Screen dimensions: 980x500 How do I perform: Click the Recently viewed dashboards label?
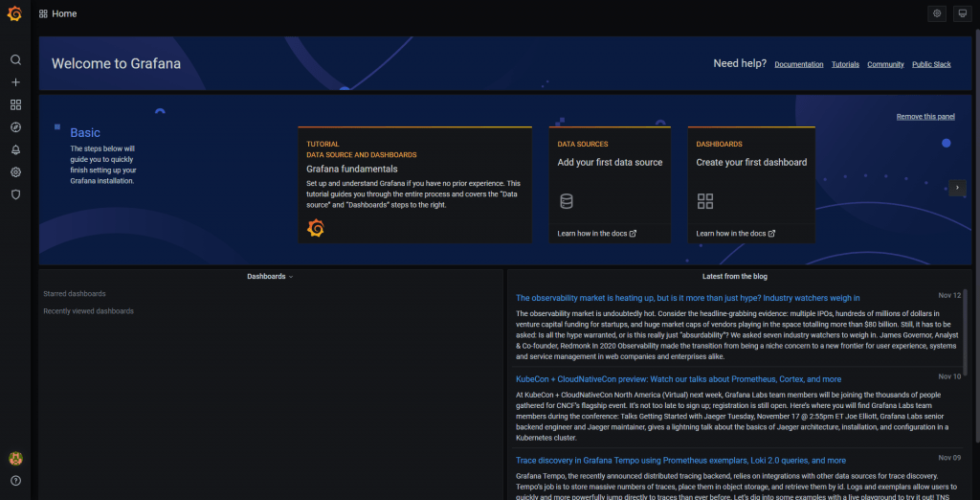[x=88, y=311]
